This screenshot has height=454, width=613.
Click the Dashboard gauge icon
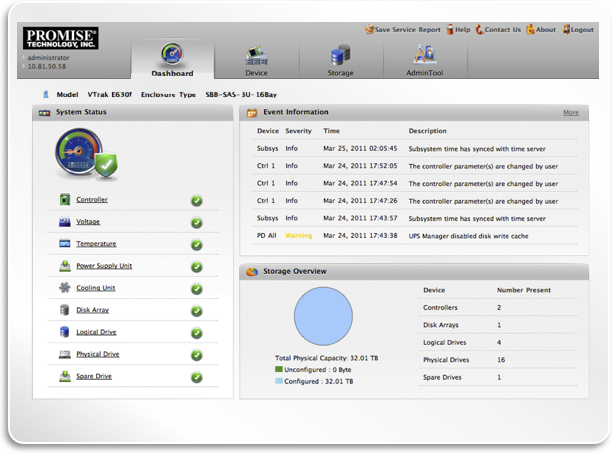(x=172, y=54)
